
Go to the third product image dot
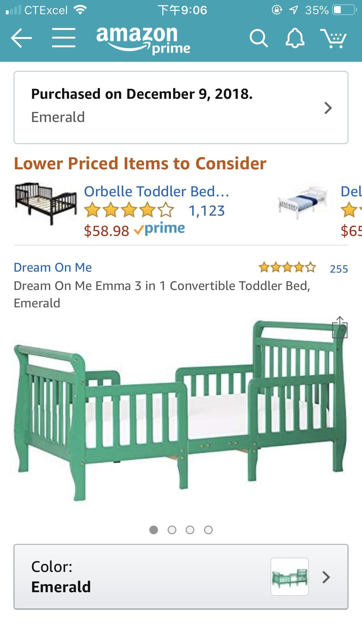[190, 530]
